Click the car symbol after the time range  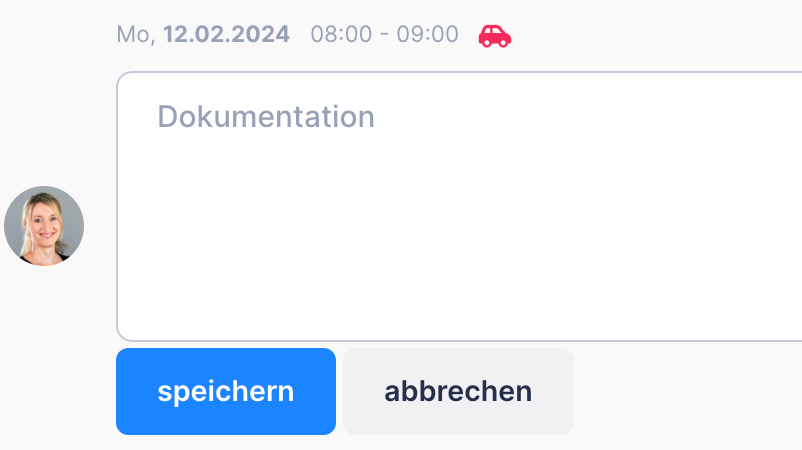point(495,36)
